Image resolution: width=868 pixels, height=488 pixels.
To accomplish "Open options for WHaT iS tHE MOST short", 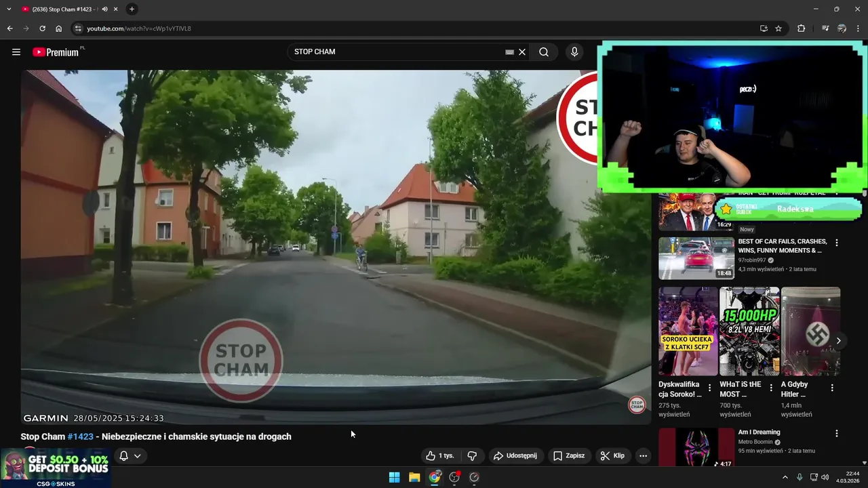I will click(770, 388).
